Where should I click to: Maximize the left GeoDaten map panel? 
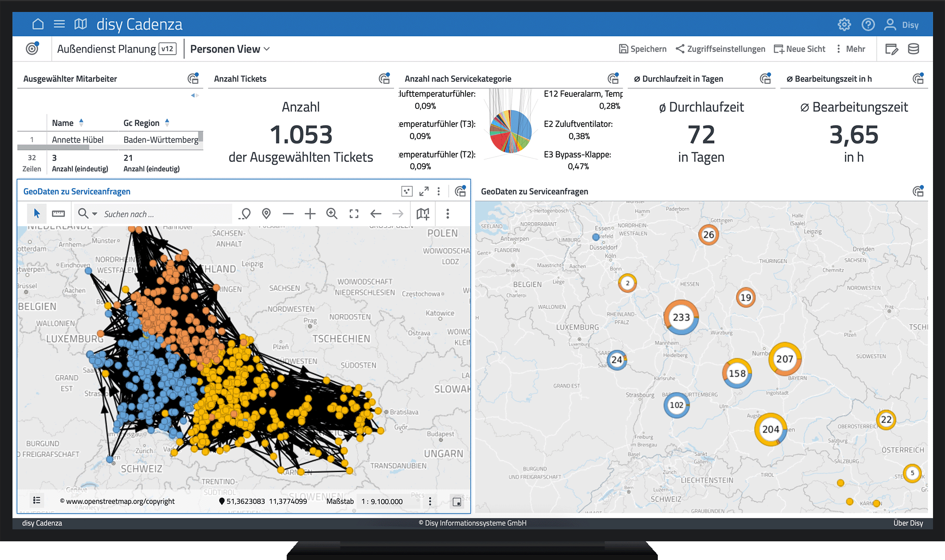424,191
